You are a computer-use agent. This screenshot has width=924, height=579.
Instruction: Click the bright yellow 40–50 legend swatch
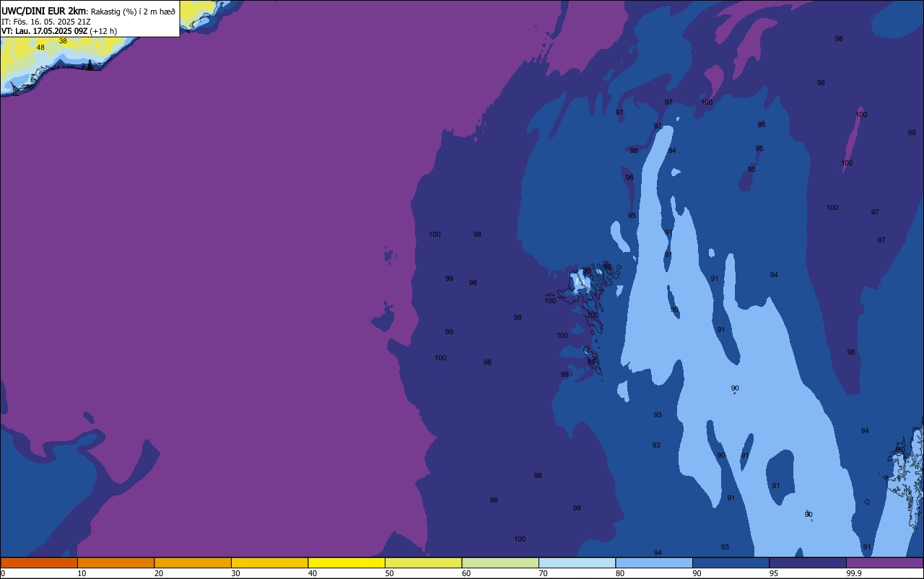tap(346, 562)
